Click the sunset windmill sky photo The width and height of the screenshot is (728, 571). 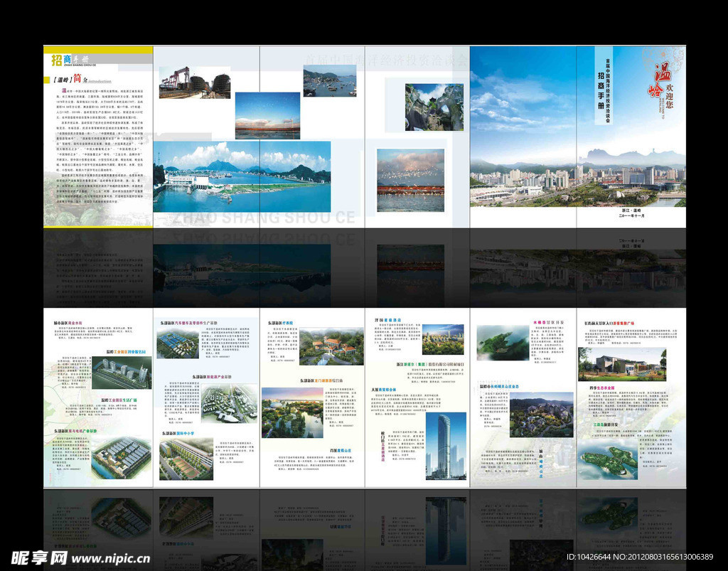pos(267,116)
